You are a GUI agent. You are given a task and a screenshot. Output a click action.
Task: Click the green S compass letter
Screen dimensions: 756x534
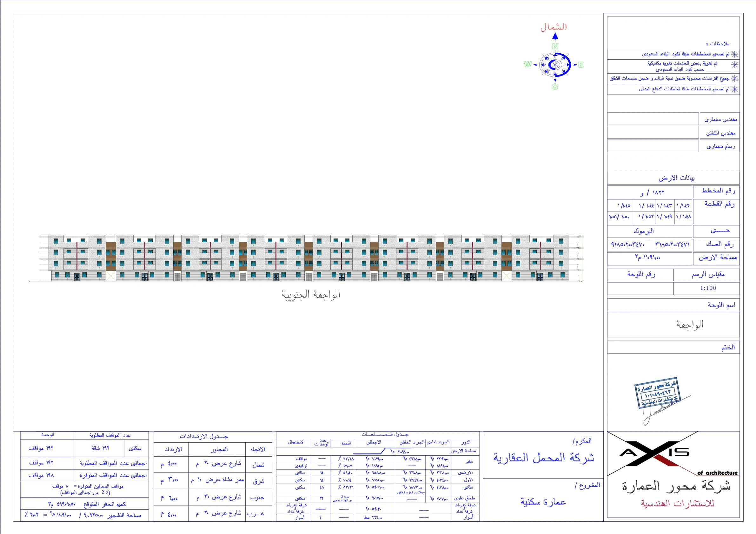tap(555, 87)
